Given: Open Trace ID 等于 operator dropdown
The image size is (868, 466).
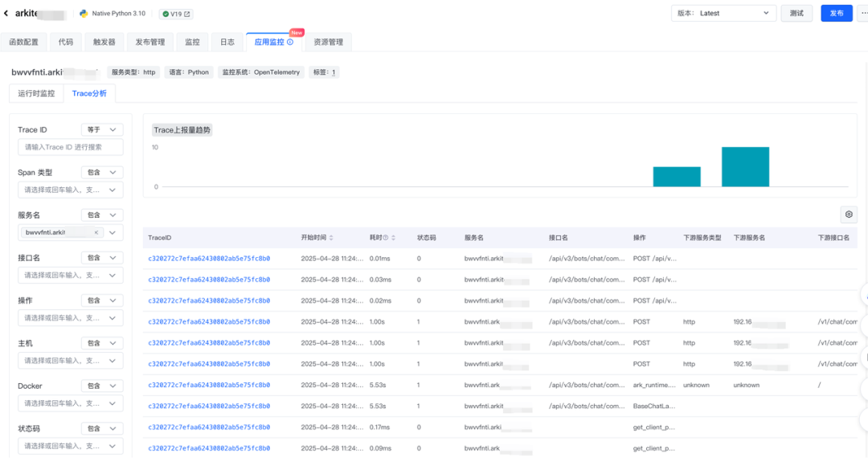Looking at the screenshot, I should click(x=102, y=129).
